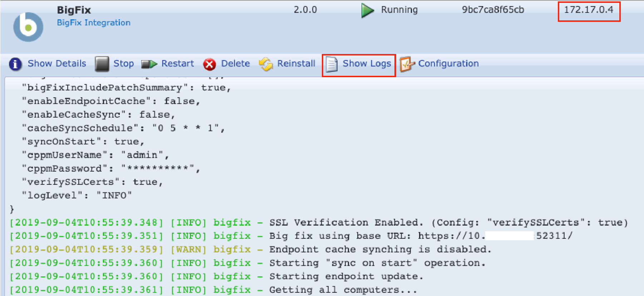This screenshot has width=644, height=296.
Task: Click the cacheSyncSchedule line
Action: tap(123, 128)
